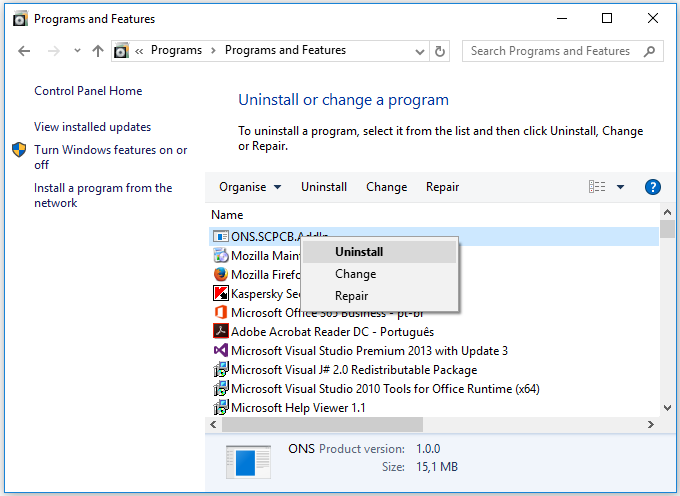Select Microsoft Visual J# 2.0 Redistributable Package
680x496 pixels.
(x=354, y=370)
